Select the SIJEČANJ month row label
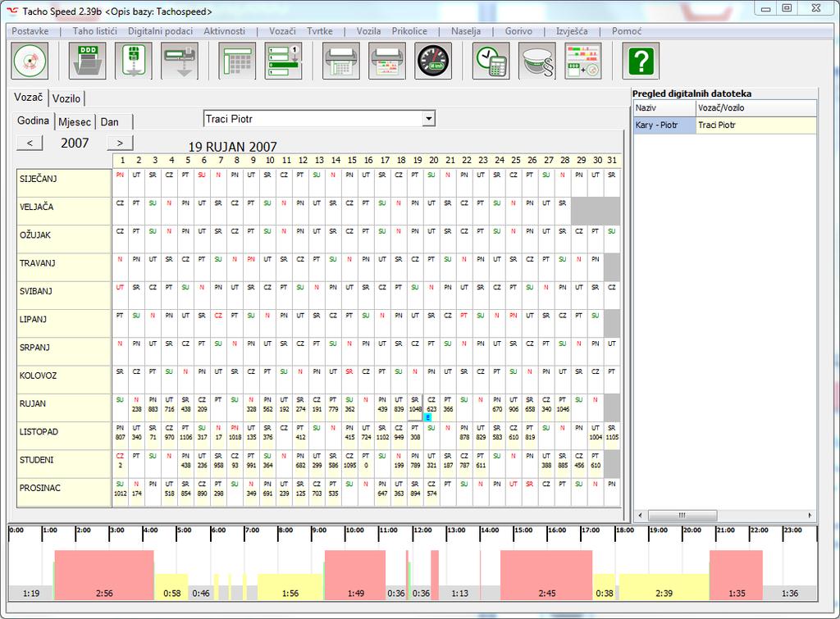Screen dimensions: 840x619 tap(64, 183)
